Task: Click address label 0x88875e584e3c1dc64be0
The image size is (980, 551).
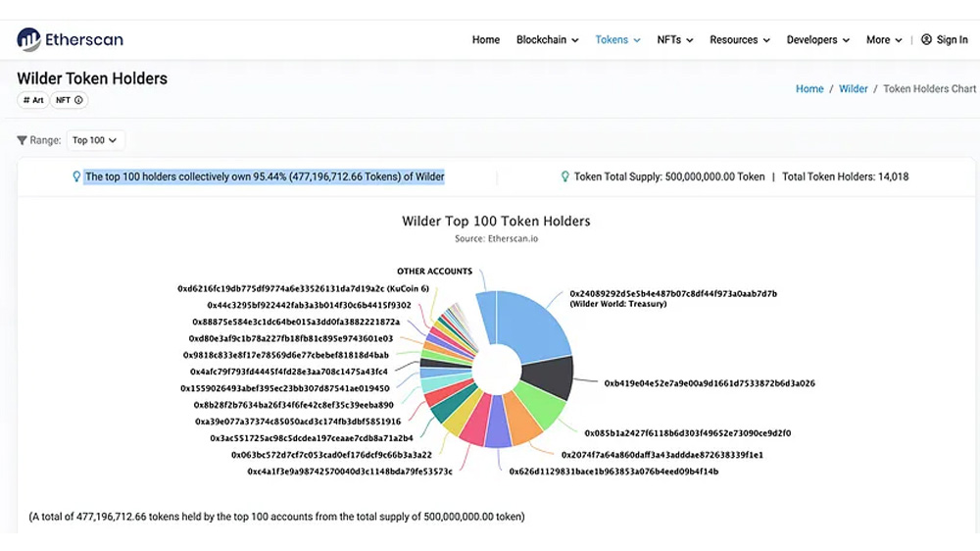Action: tap(296, 322)
